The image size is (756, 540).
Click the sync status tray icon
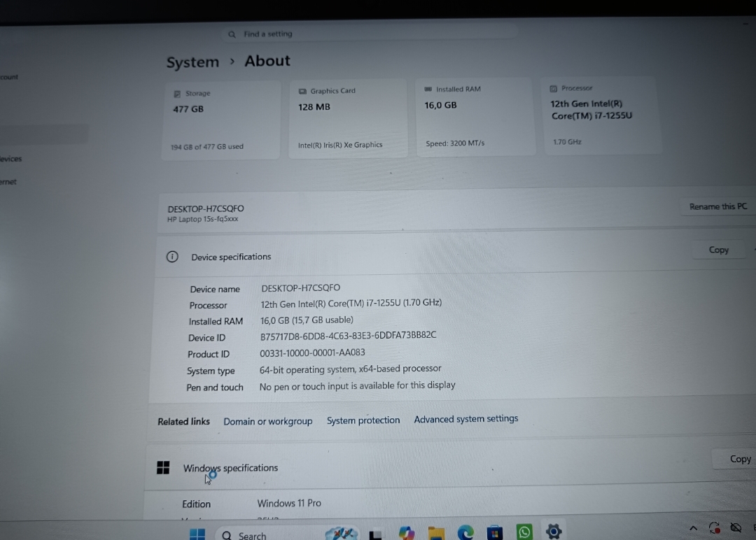[x=715, y=528]
